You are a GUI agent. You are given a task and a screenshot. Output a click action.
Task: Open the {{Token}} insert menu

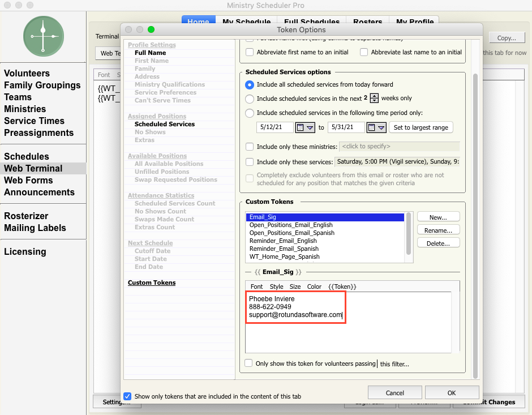[x=342, y=286]
